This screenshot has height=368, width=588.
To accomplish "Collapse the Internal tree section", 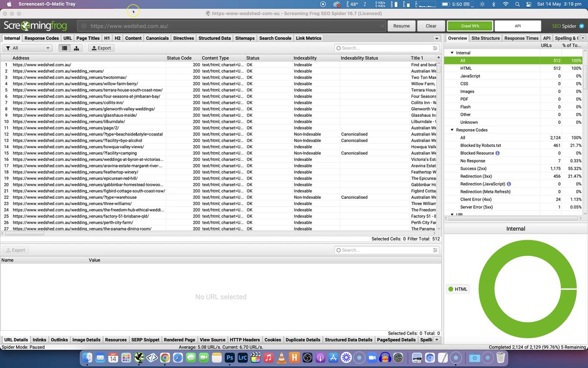I will coord(452,53).
